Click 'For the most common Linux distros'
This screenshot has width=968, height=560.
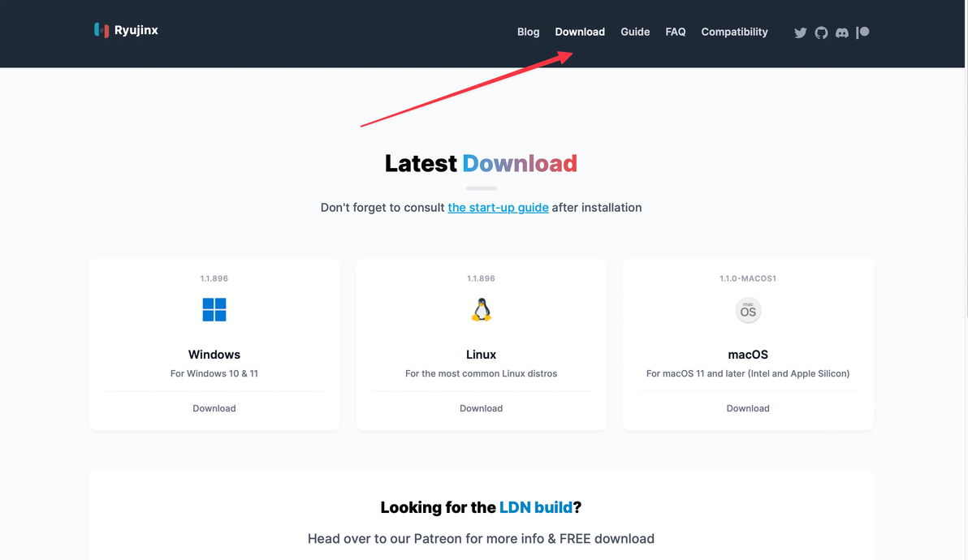[481, 374]
